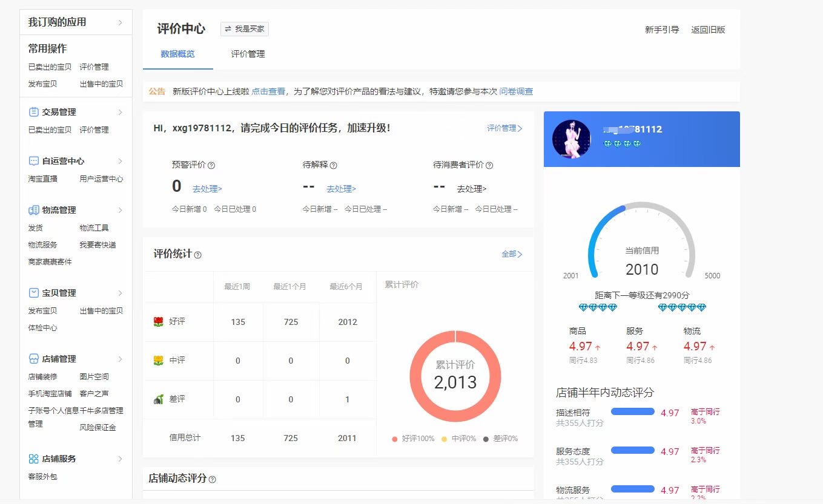This screenshot has height=504, width=823.
Task: Click 点击查看 in the announcement bar
Action: tap(268, 91)
